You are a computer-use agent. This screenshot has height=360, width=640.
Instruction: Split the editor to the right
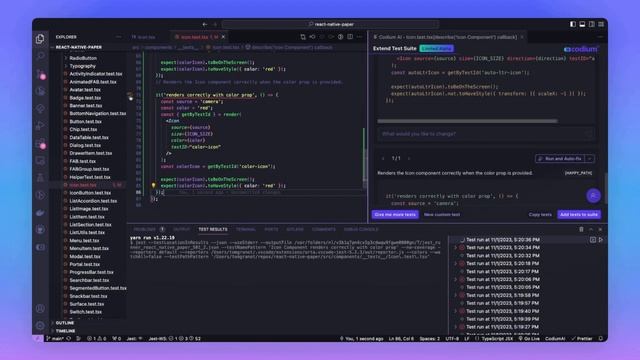click(x=350, y=37)
